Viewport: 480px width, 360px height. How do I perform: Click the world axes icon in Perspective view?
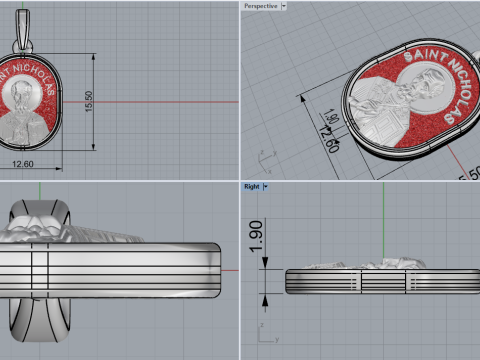268,162
